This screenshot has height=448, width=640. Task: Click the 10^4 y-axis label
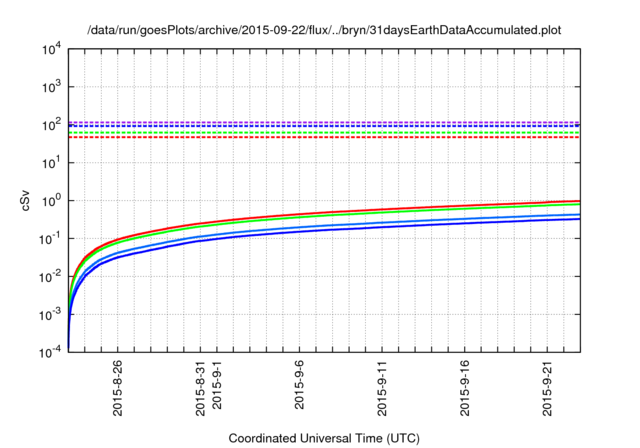(52, 50)
